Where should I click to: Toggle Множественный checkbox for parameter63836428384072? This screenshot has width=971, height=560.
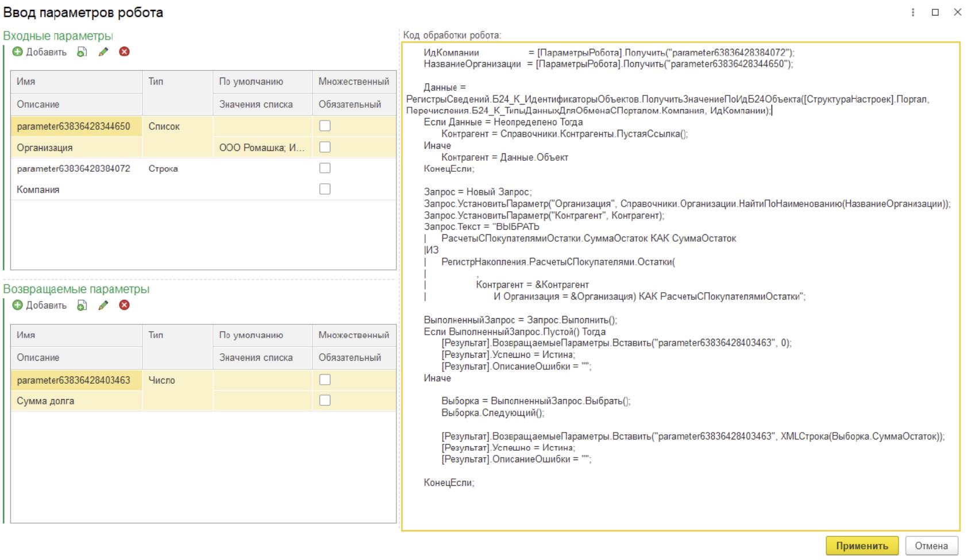[325, 168]
